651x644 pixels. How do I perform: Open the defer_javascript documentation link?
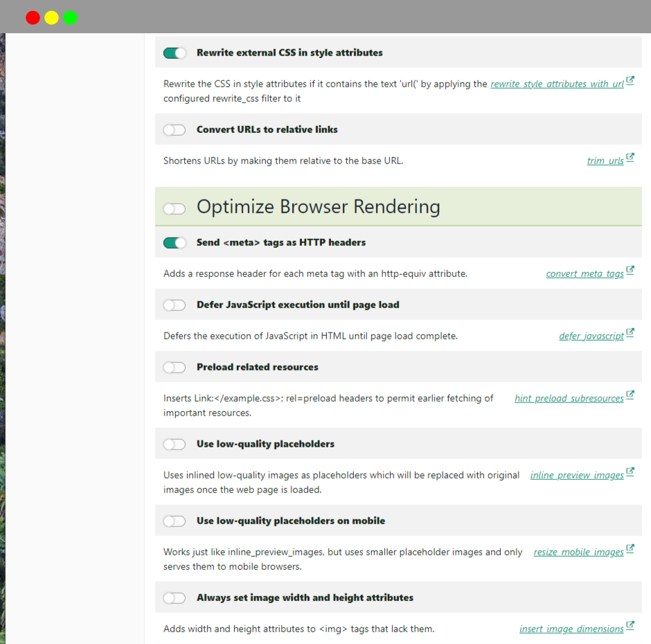(591, 336)
